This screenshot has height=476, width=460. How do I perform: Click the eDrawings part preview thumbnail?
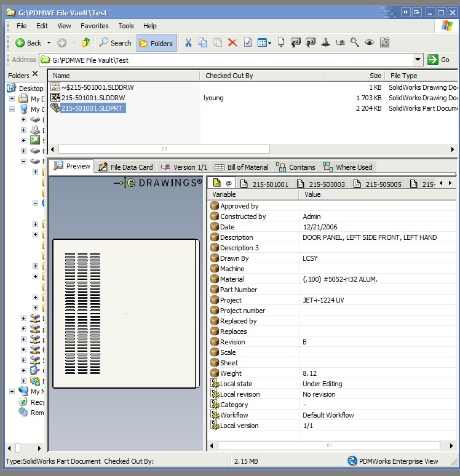coord(126,314)
